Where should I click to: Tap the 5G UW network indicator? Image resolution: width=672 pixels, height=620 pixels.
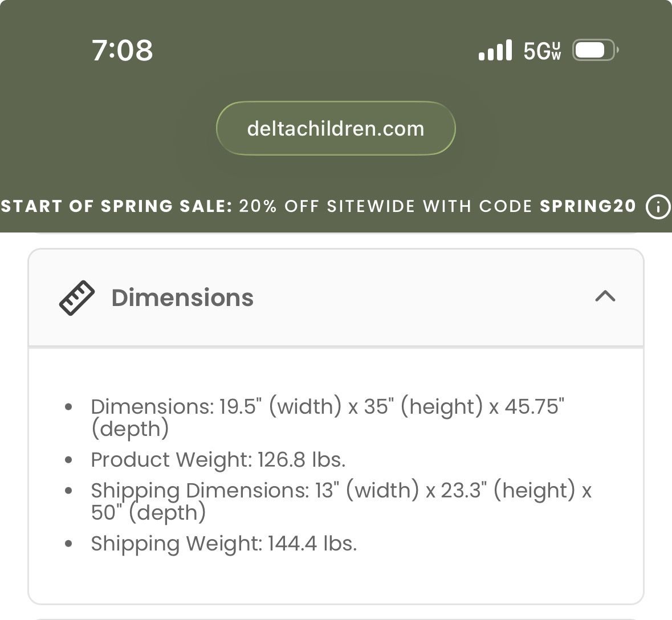pos(542,51)
